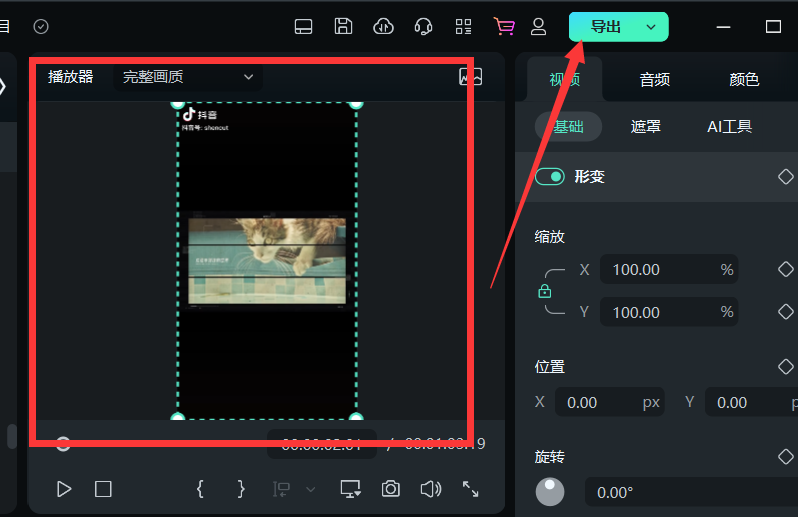The height and width of the screenshot is (517, 798).
Task: Toggle the scale aspect lock icon
Action: 545,291
